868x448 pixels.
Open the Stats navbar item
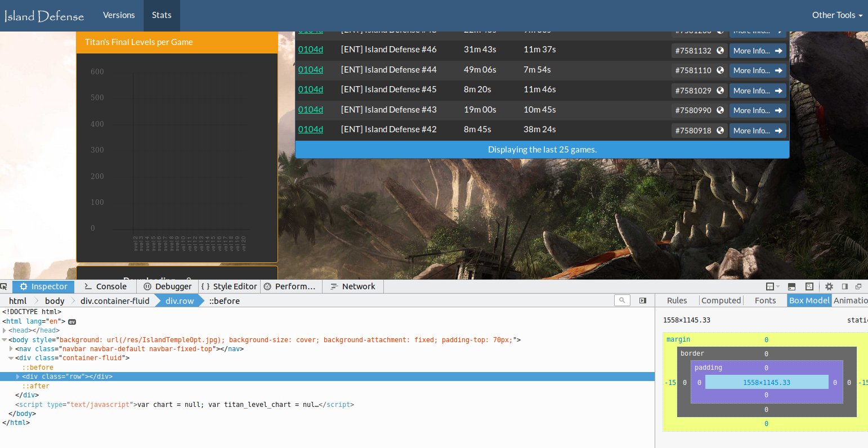pyautogui.click(x=162, y=15)
